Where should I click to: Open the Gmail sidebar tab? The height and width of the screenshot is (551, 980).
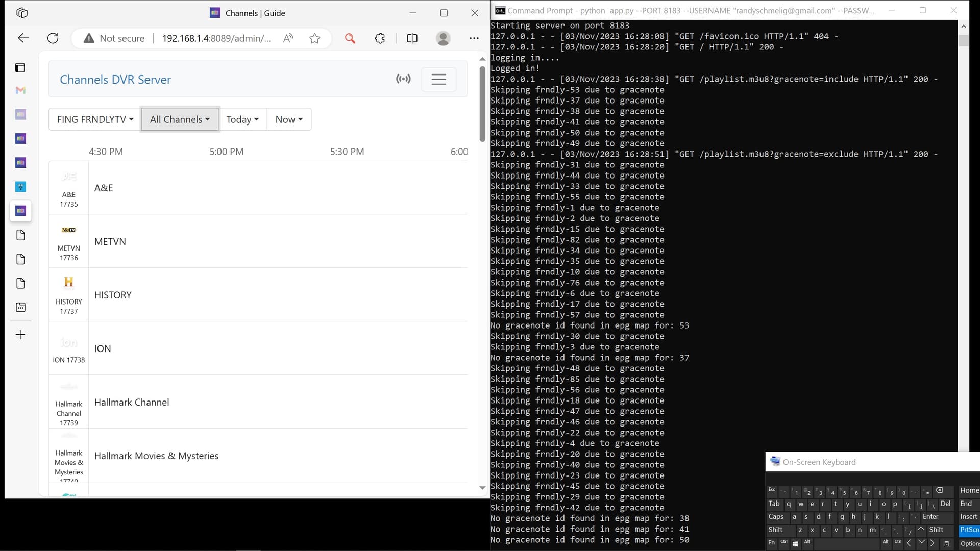click(x=20, y=90)
